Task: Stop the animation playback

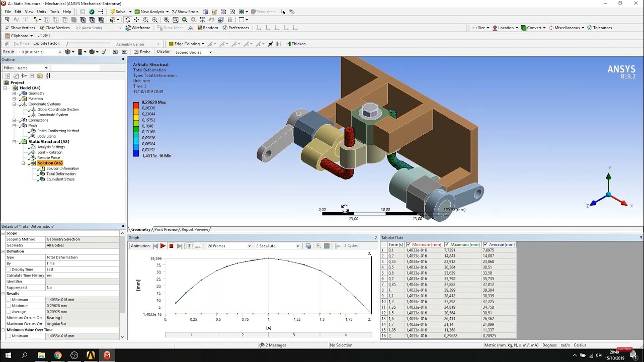Action: coord(171,246)
